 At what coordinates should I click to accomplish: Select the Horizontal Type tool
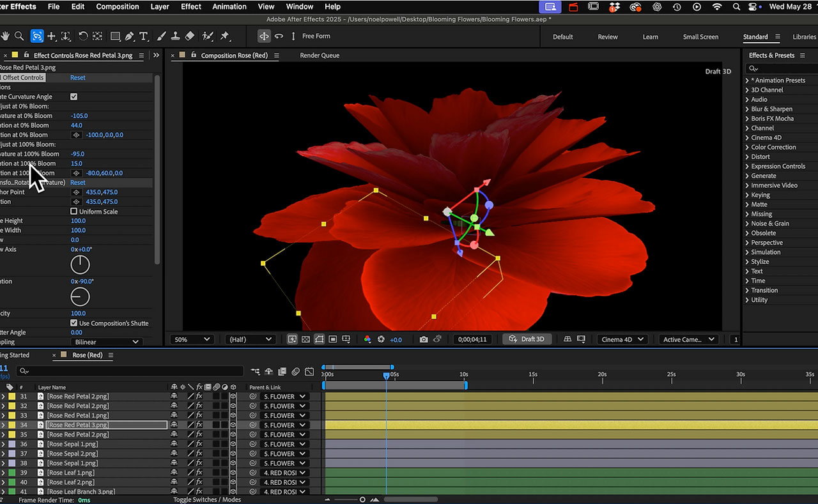(144, 36)
